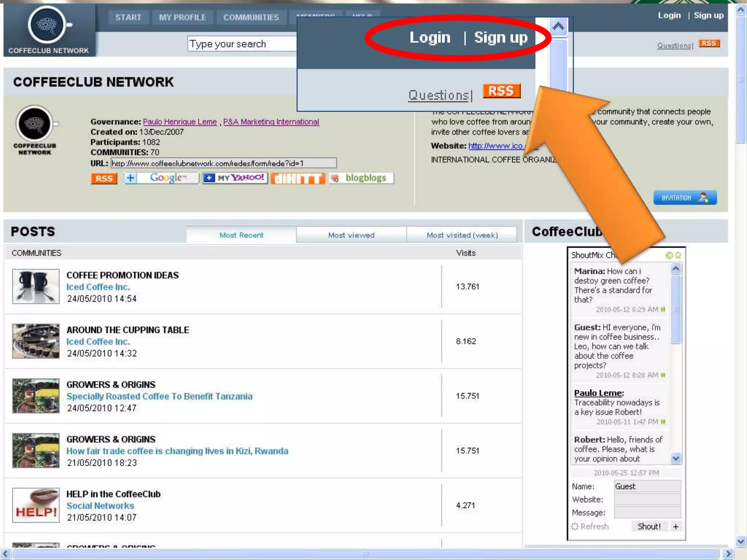The height and width of the screenshot is (560, 747).
Task: Click the small RSS badge beside the Questions link
Action: tap(709, 43)
